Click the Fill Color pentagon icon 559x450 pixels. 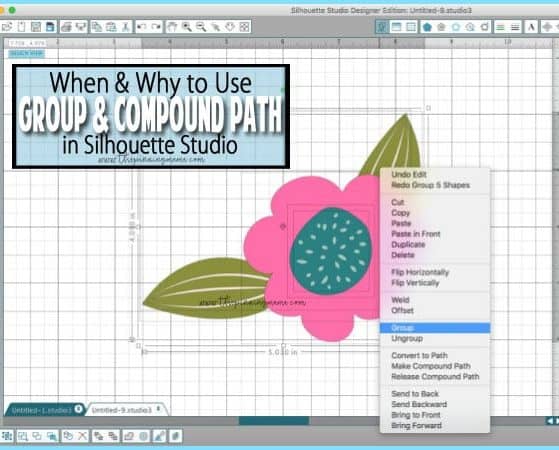pos(427,27)
